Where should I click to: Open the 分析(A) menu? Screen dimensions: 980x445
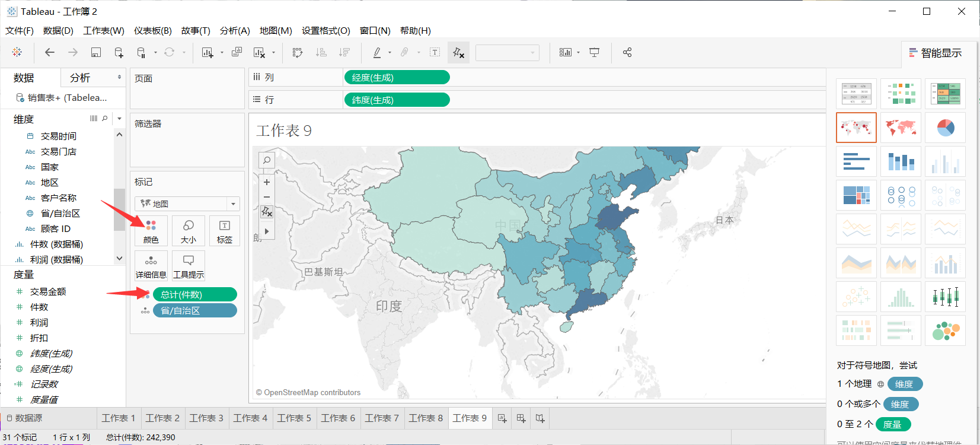[x=235, y=31]
